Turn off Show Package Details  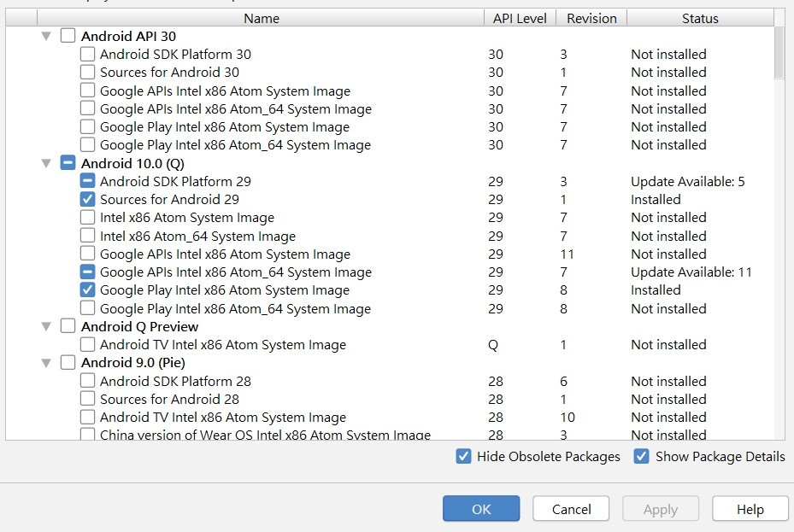click(641, 456)
